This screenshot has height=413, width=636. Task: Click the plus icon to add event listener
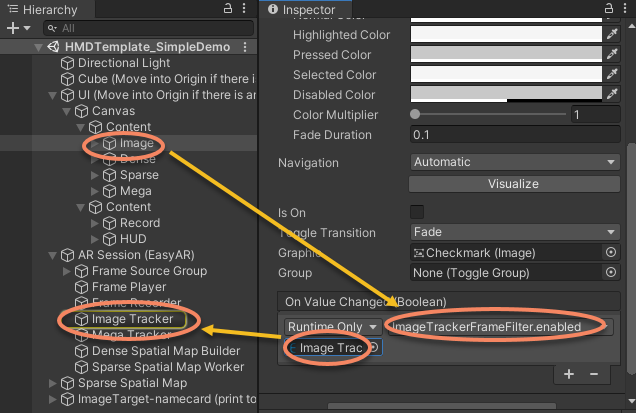(569, 374)
